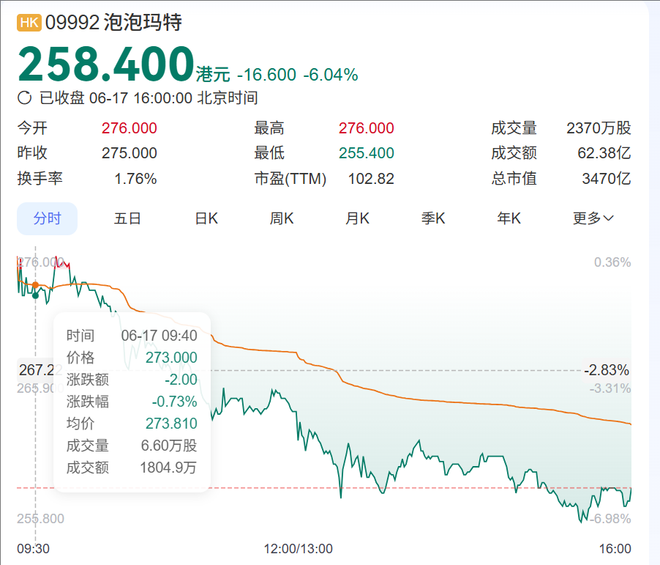
Task: Select the 分时 chart tab
Action: point(47,219)
